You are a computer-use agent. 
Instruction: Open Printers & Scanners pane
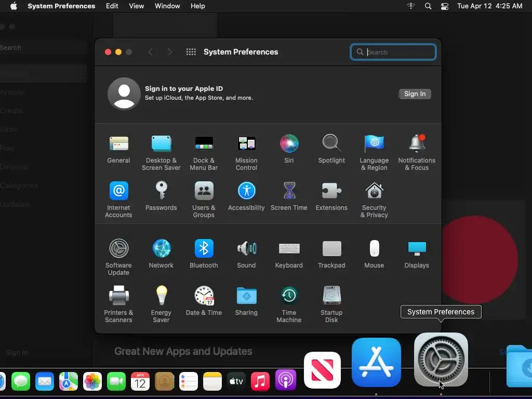click(x=119, y=304)
